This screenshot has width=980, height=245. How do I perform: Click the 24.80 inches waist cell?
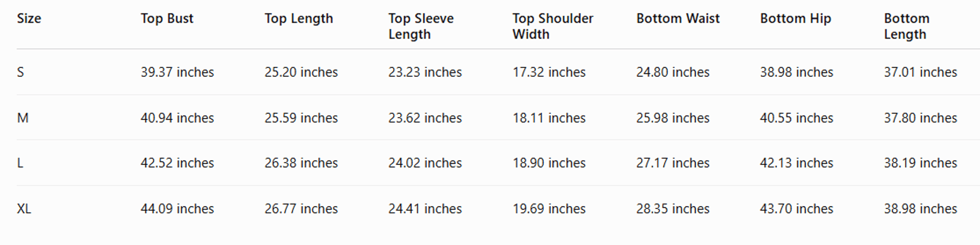673,72
